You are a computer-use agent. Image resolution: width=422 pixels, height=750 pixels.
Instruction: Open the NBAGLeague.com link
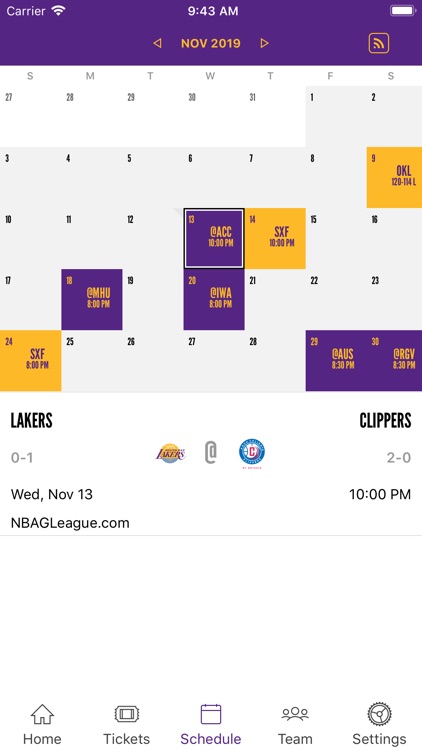tap(70, 523)
